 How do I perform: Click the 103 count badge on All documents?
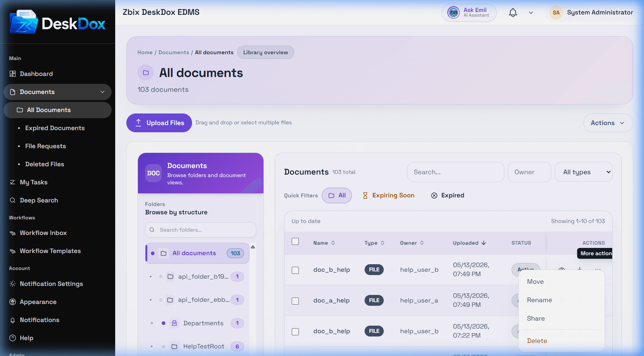coord(235,253)
